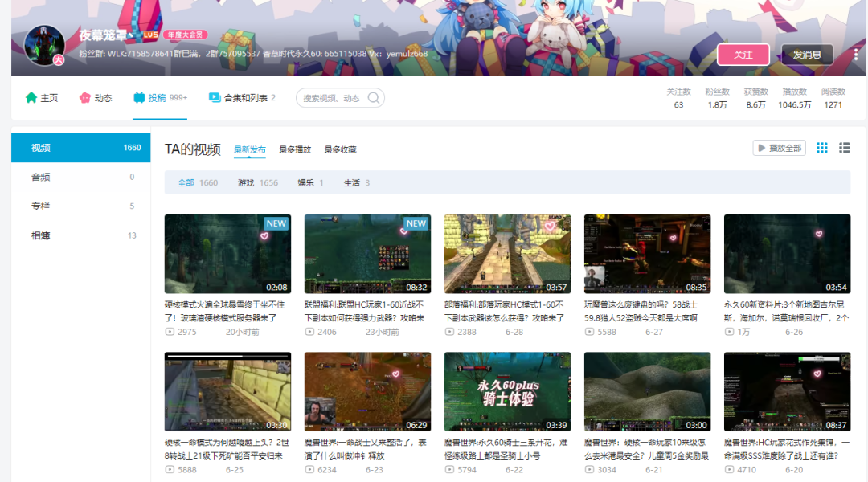Open the 08:32 video thumbnail
The height and width of the screenshot is (482, 868).
coord(367,254)
